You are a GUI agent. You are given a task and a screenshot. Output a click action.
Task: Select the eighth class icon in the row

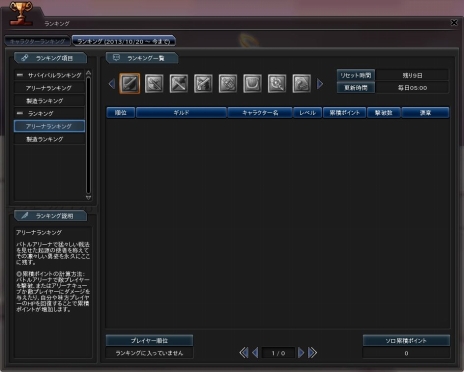(302, 83)
